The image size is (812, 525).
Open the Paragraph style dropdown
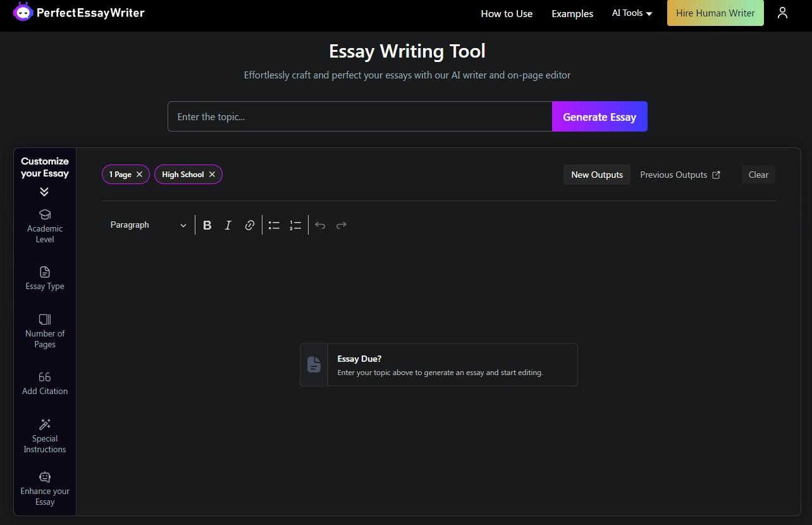tap(148, 225)
